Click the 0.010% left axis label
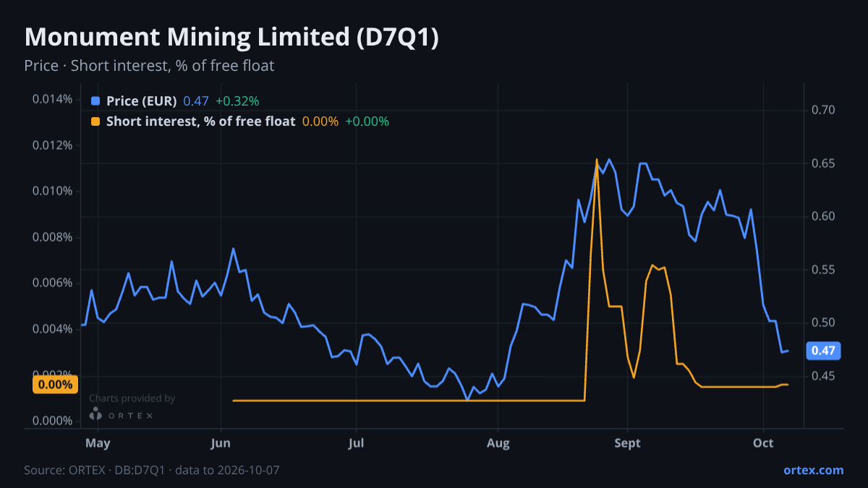Screen dimensions: 868x488 coord(52,191)
